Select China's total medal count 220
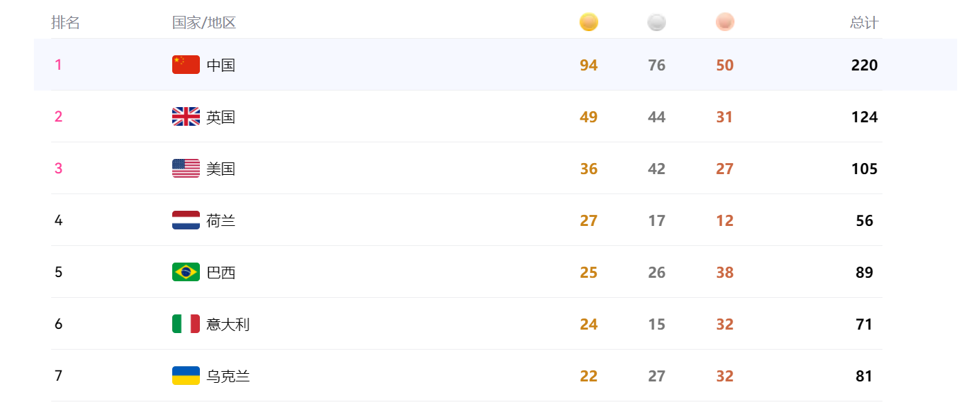This screenshot has height=407, width=980. [865, 65]
